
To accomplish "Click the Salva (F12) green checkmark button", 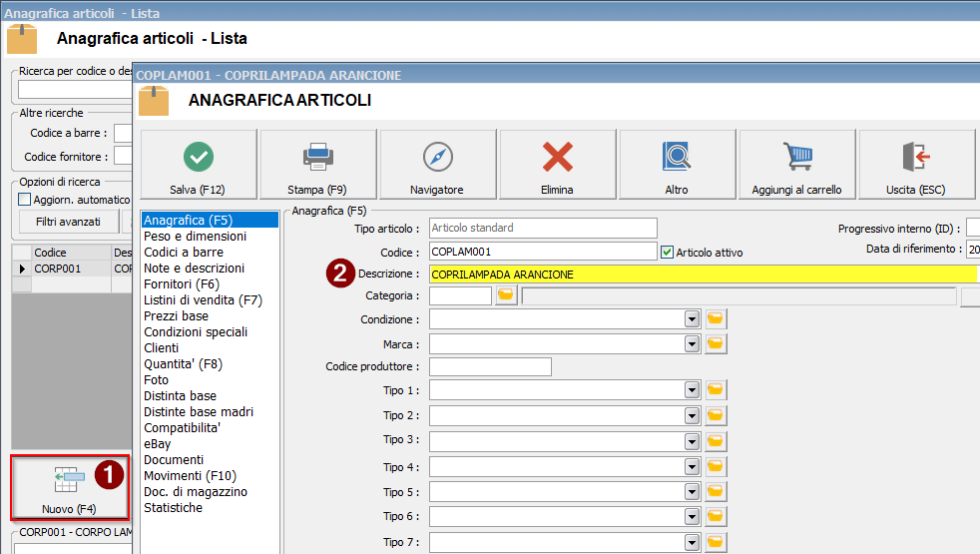I will click(199, 166).
